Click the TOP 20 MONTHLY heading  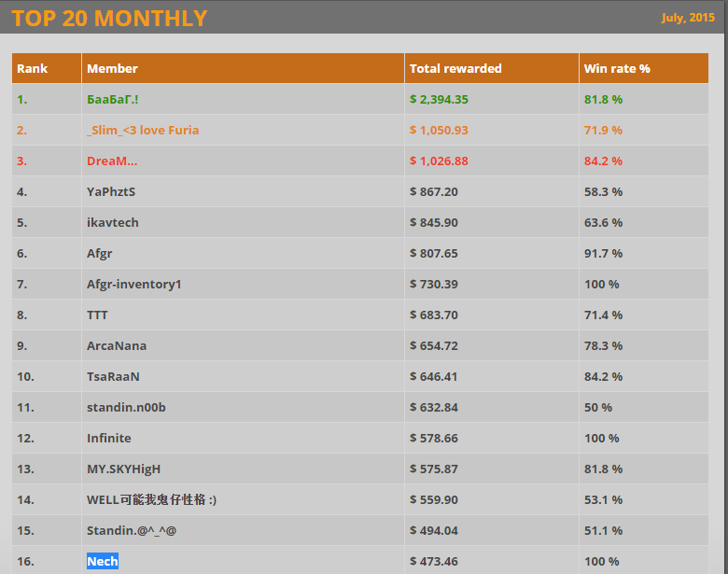click(x=109, y=19)
